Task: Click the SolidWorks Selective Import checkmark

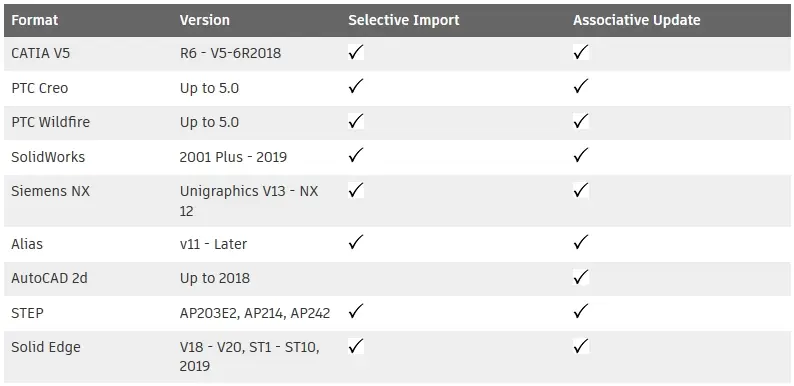Action: pos(356,155)
